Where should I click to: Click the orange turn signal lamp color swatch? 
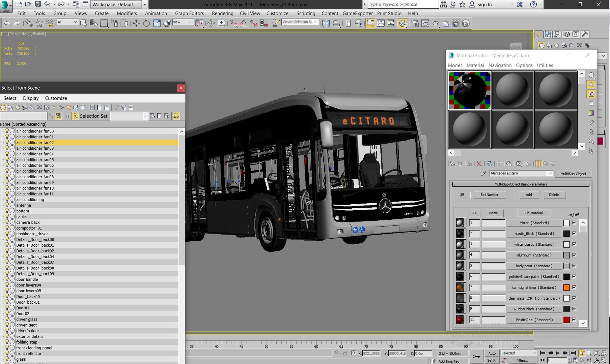(x=566, y=287)
